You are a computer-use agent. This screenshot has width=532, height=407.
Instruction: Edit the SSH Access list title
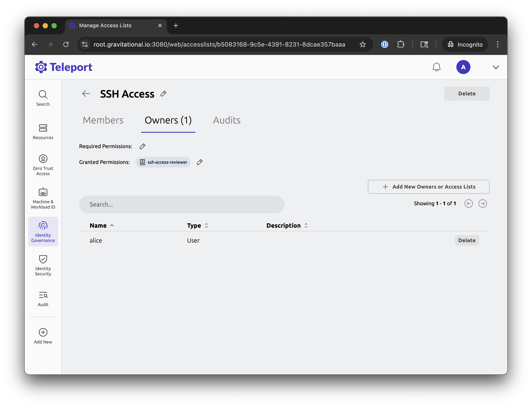163,94
